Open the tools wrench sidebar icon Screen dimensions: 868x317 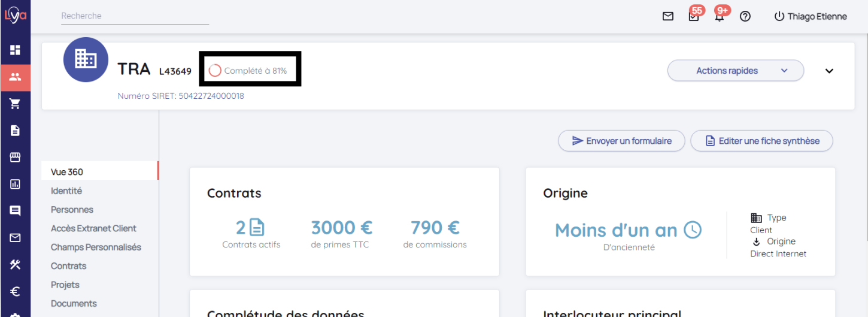pyautogui.click(x=15, y=265)
